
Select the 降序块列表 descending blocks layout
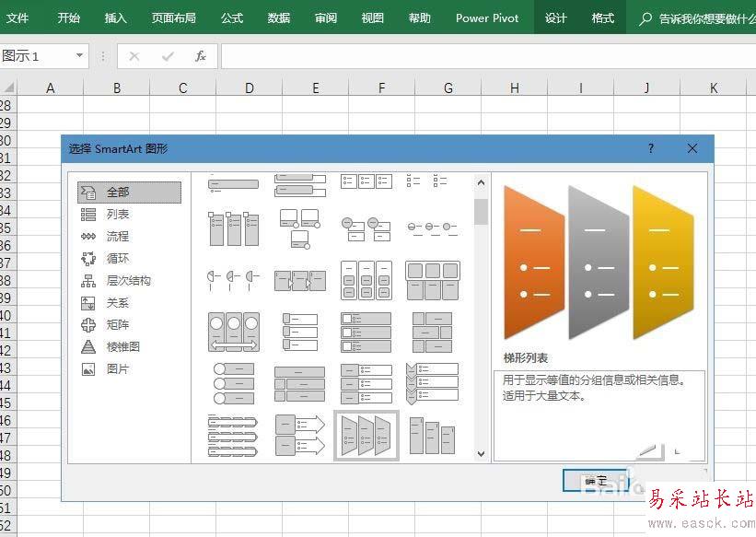[x=433, y=436]
